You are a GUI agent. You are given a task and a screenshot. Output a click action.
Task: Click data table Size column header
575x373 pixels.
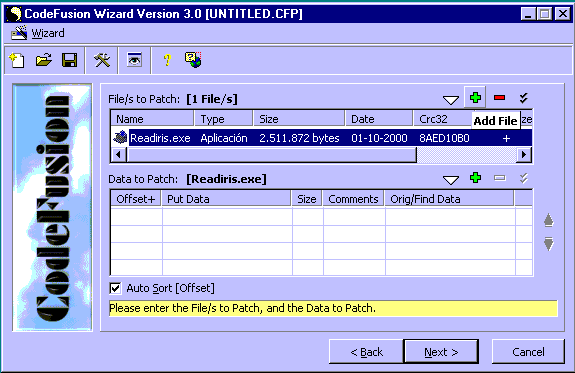coord(307,199)
